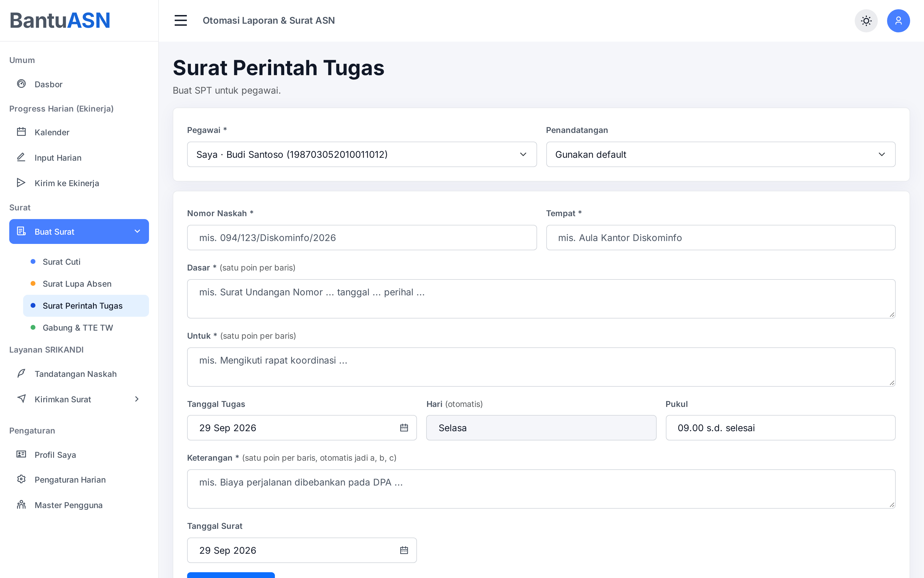Open Tandatangan Naskah page

tap(79, 374)
